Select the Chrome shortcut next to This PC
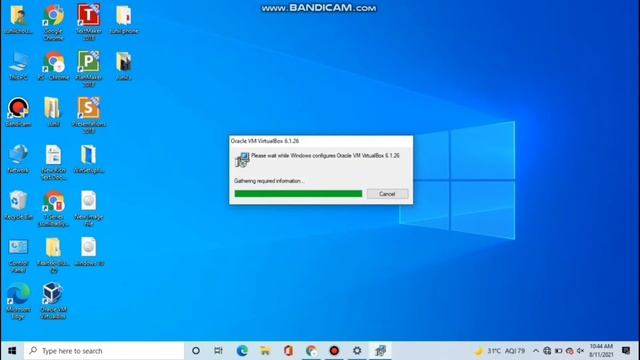640x360 pixels. click(53, 65)
